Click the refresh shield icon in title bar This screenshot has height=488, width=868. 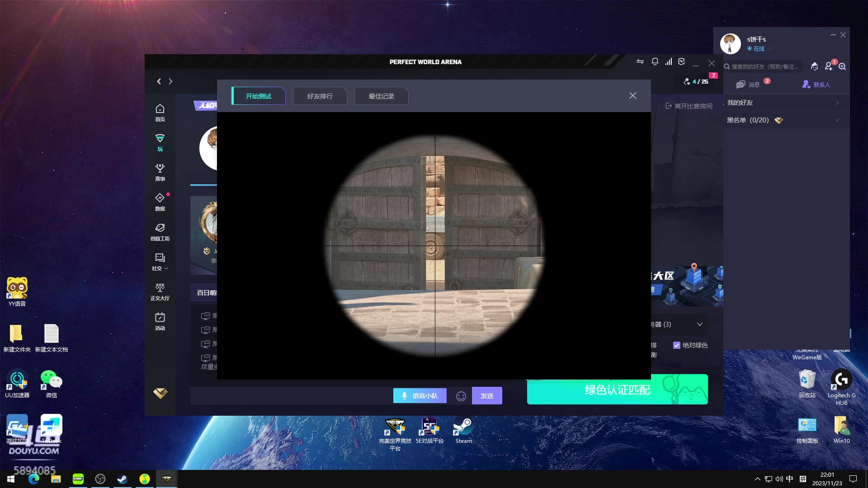pos(682,61)
